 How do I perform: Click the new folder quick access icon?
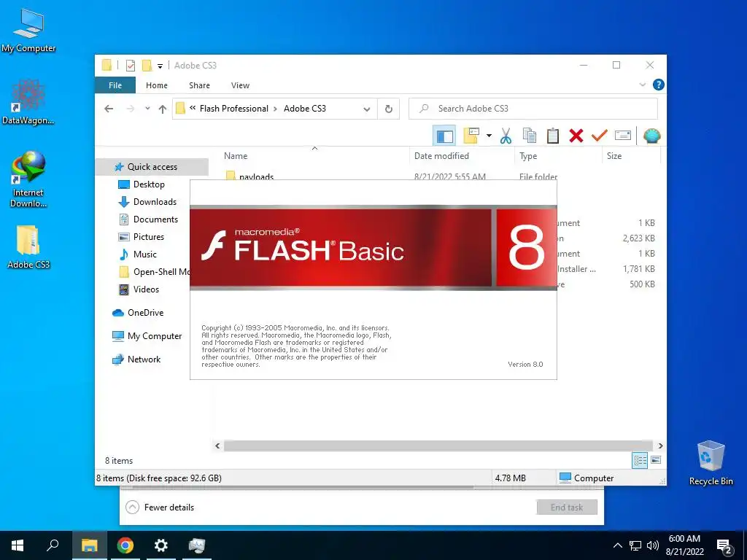[147, 65]
